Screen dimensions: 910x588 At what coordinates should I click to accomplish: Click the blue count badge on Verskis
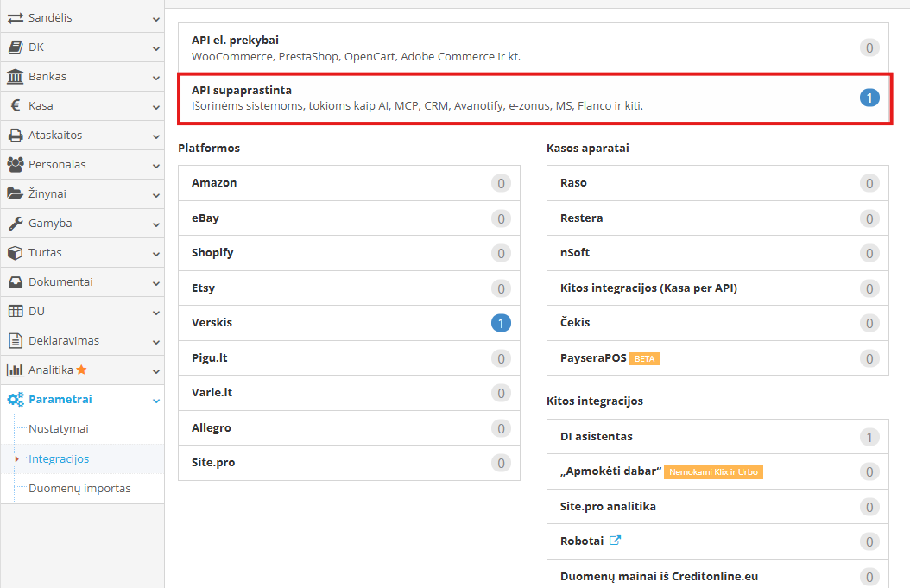(x=501, y=323)
